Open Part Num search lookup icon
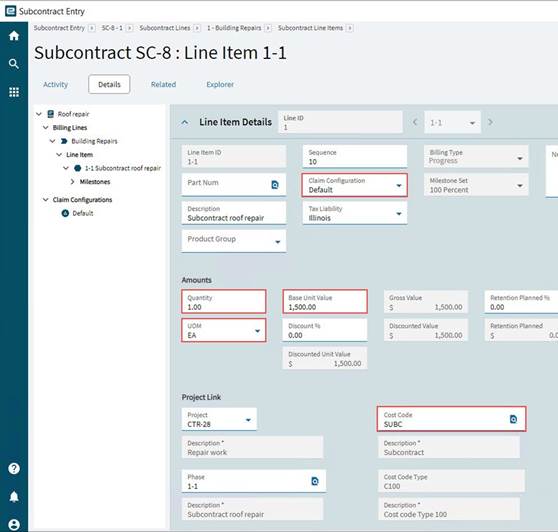 tap(275, 185)
